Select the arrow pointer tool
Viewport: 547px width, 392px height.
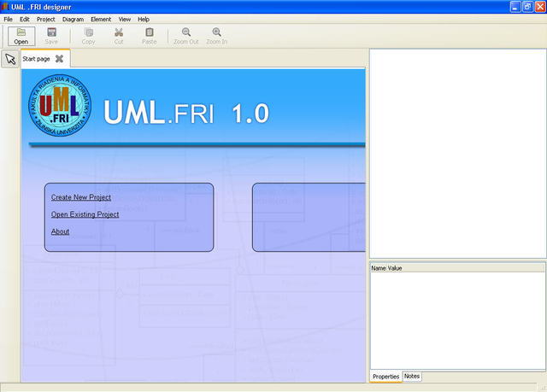(10, 59)
